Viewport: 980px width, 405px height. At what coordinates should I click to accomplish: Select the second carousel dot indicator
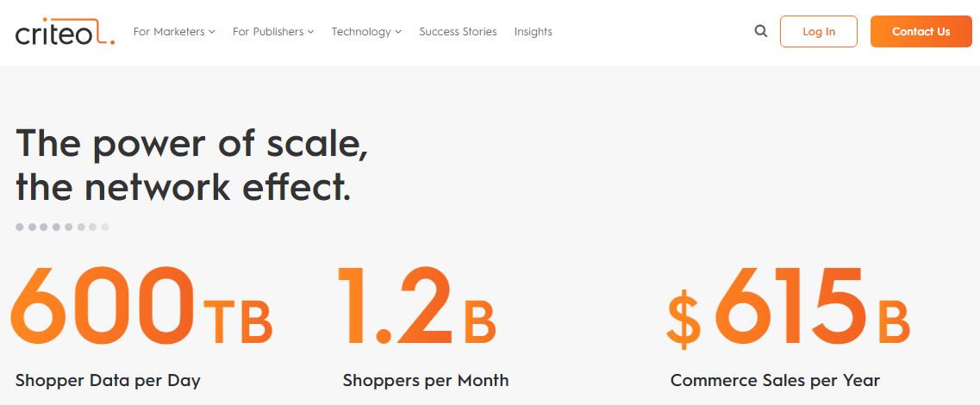(x=32, y=227)
